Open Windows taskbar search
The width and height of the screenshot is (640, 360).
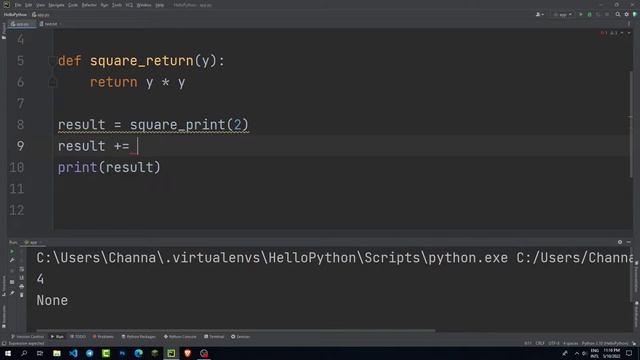[24, 353]
